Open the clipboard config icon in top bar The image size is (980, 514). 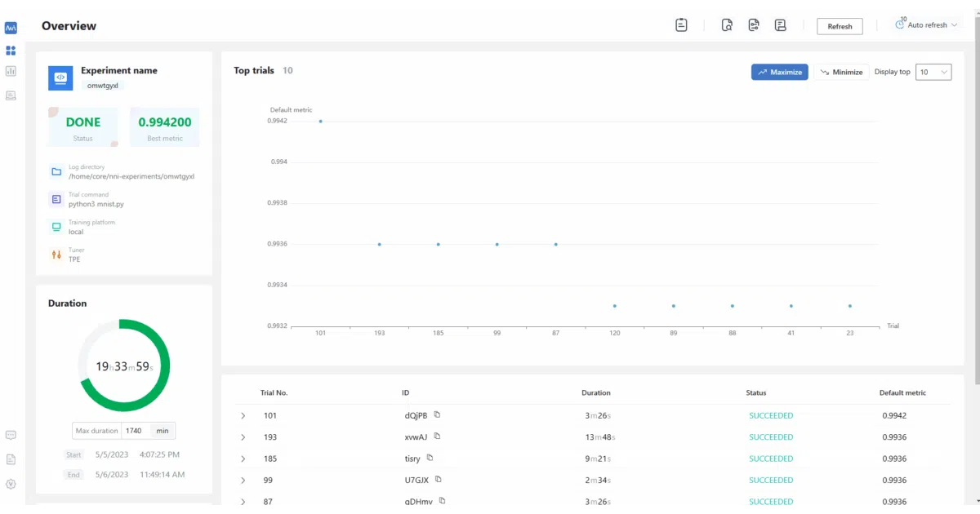click(681, 25)
